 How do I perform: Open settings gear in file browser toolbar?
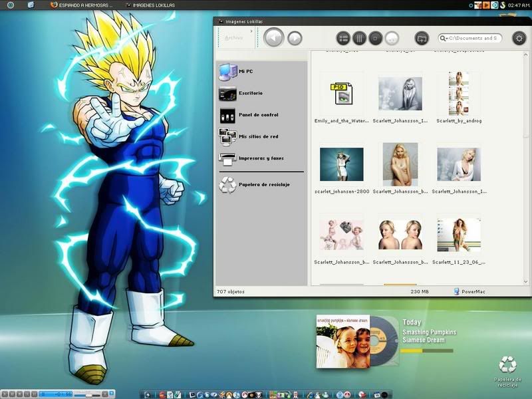coord(519,39)
